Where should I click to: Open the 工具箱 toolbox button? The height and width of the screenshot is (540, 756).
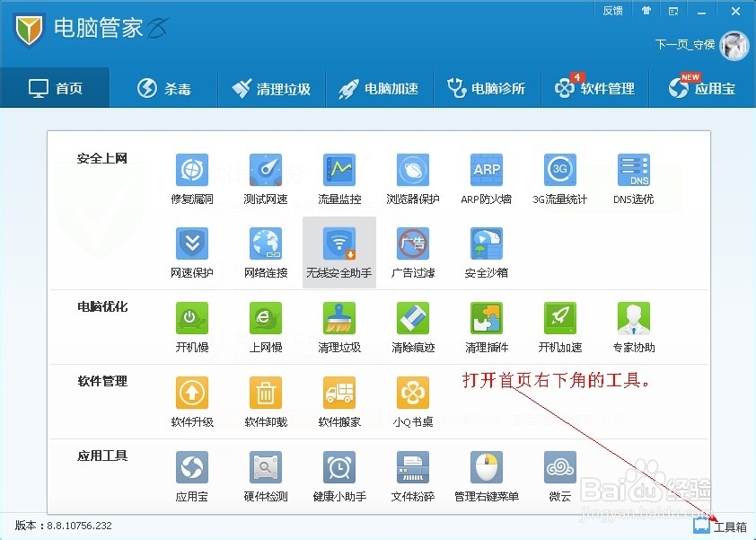click(720, 526)
